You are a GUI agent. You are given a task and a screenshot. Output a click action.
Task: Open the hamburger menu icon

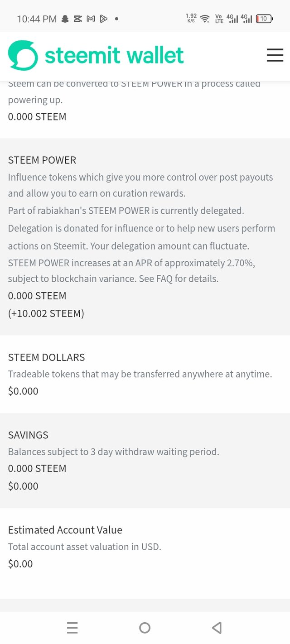pyautogui.click(x=275, y=55)
